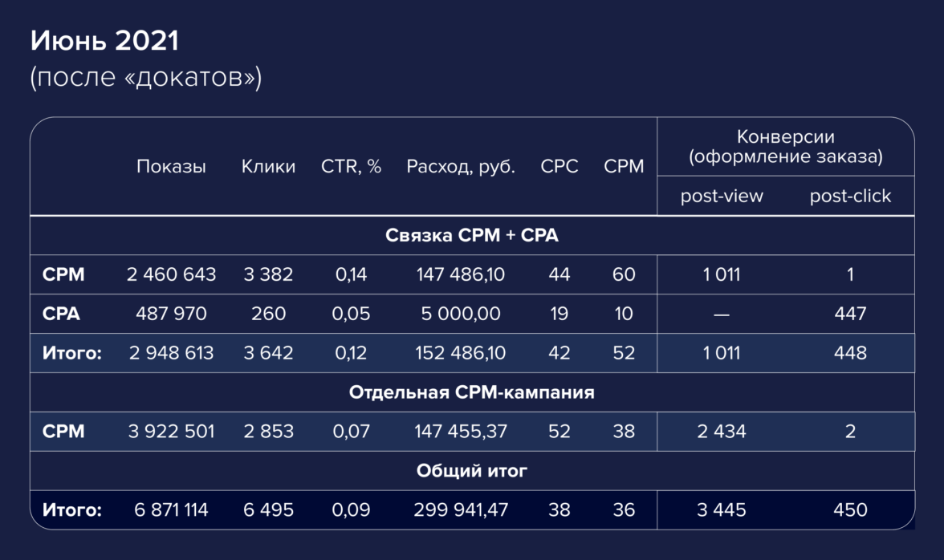Image resolution: width=944 pixels, height=560 pixels.
Task: Select the "Клики" column header
Action: click(268, 167)
